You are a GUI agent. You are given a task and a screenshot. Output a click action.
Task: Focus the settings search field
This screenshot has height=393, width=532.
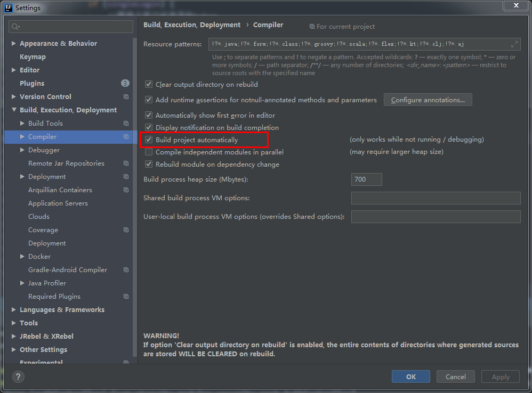pos(71,27)
